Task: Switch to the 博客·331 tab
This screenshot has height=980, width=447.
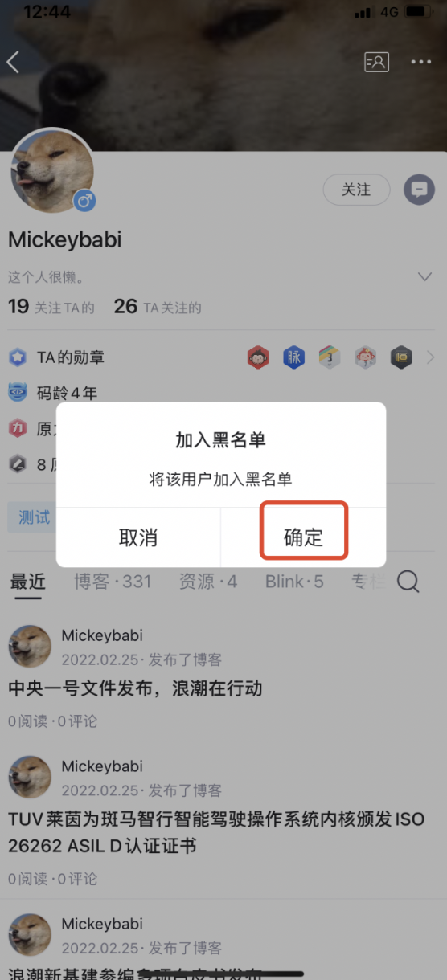Action: pyautogui.click(x=113, y=582)
